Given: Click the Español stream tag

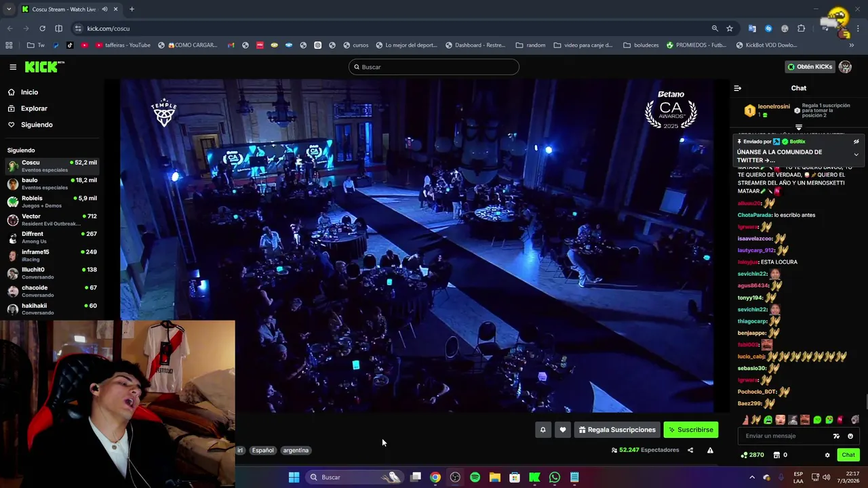Looking at the screenshot, I should point(263,450).
